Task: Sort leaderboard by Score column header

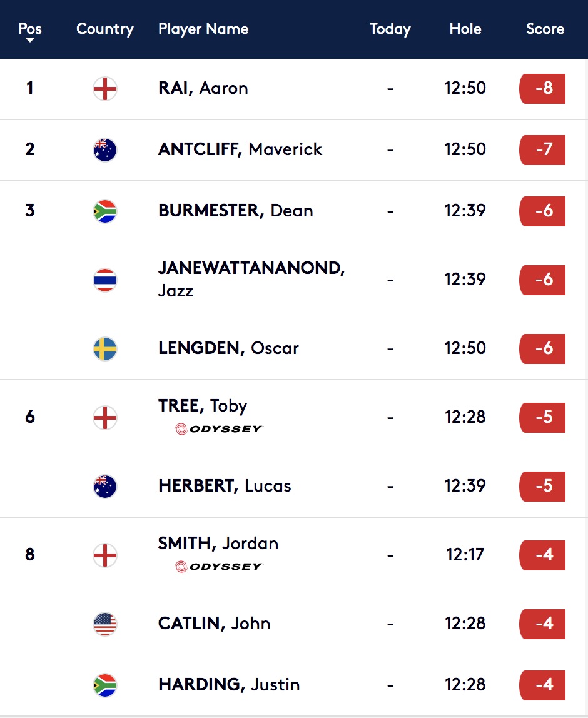Action: tap(545, 29)
